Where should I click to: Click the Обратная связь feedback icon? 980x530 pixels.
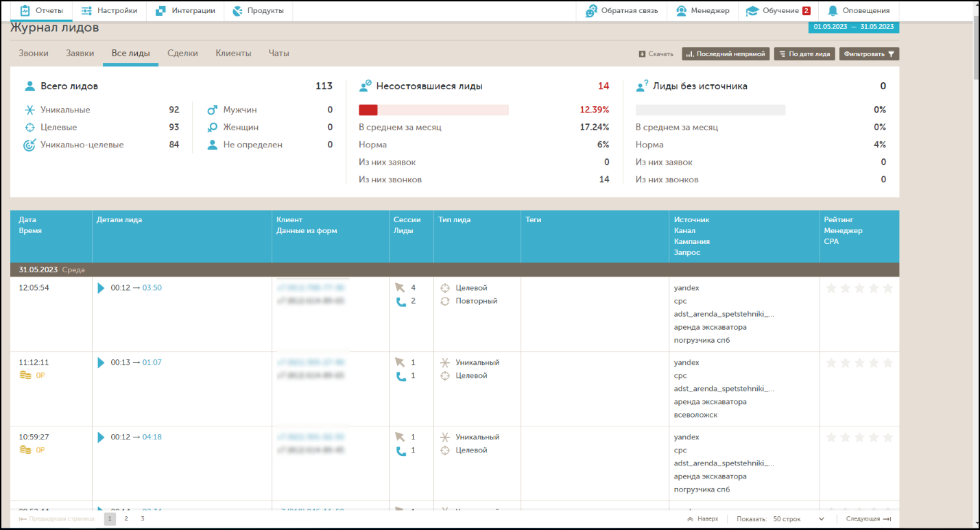591,11
